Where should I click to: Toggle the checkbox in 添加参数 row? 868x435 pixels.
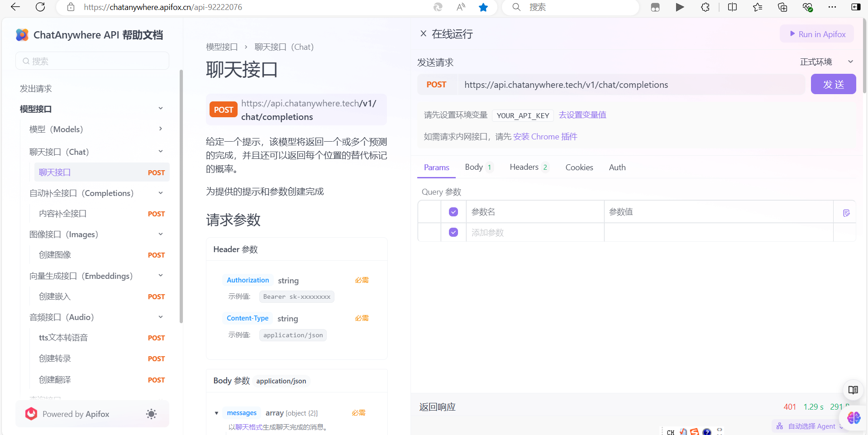(x=453, y=232)
